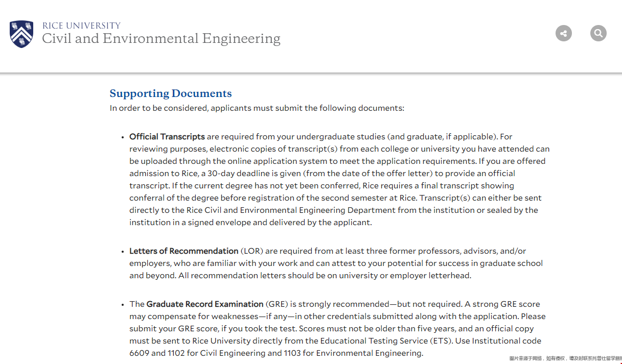Click institutional code "6609"
Viewport: 622px width, 364px height.
point(140,353)
